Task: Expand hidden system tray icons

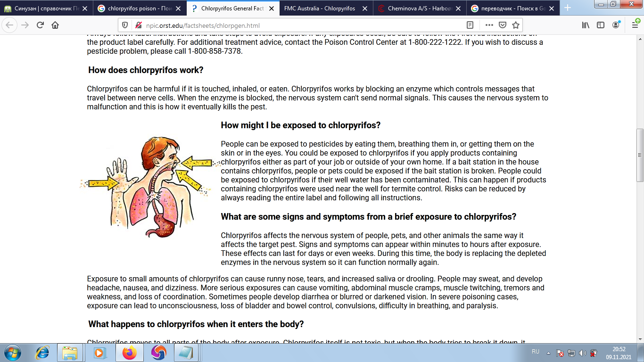Action: coord(548,353)
